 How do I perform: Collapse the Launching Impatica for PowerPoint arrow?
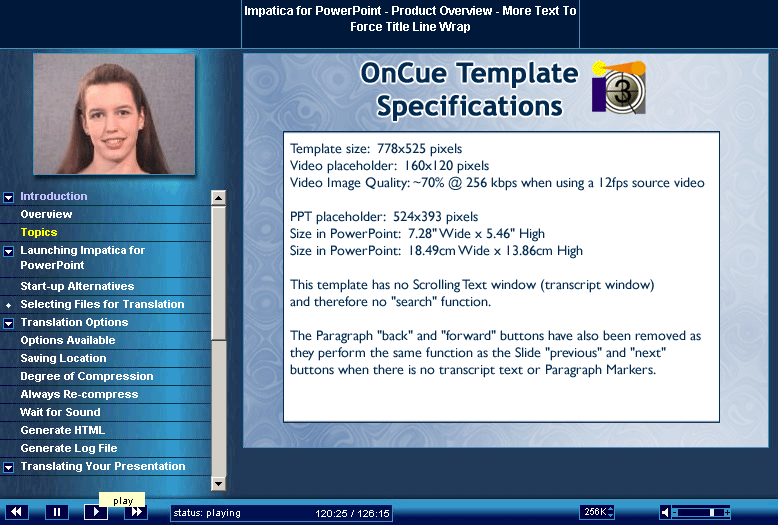(x=8, y=252)
